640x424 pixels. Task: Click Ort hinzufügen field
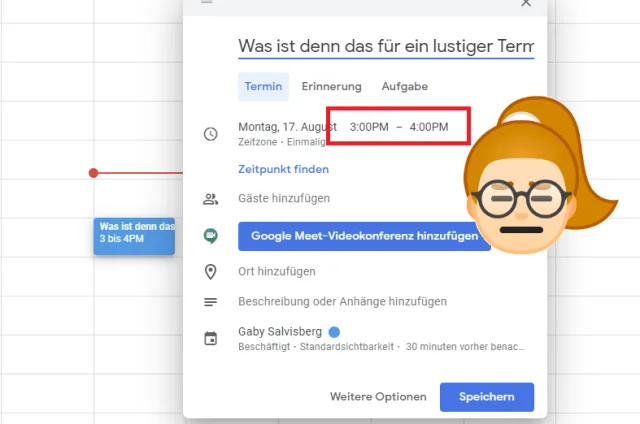pos(277,271)
